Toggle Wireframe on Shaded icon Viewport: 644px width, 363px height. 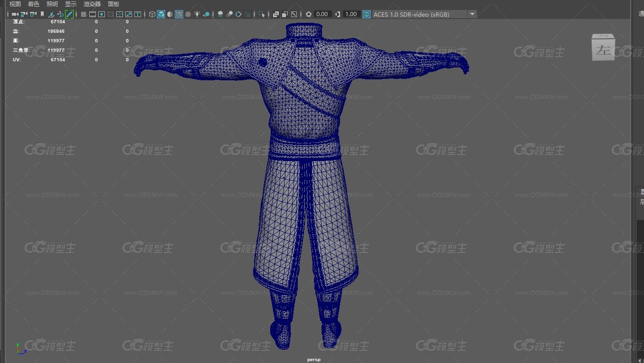coord(179,14)
